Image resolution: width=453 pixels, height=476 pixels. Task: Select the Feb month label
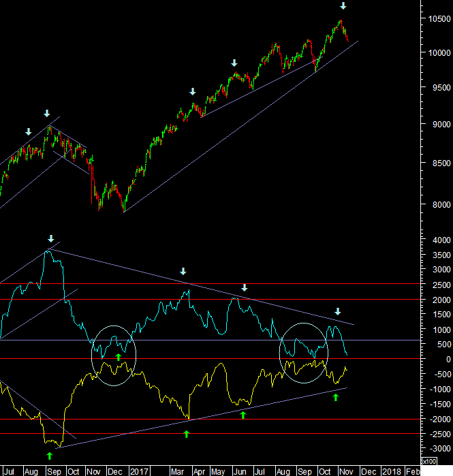[413, 471]
